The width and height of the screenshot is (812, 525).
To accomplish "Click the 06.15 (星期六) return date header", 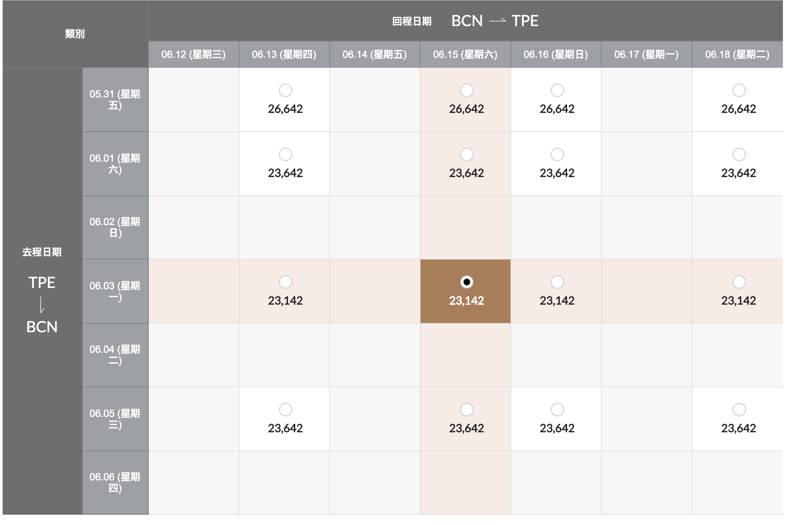I will click(465, 55).
